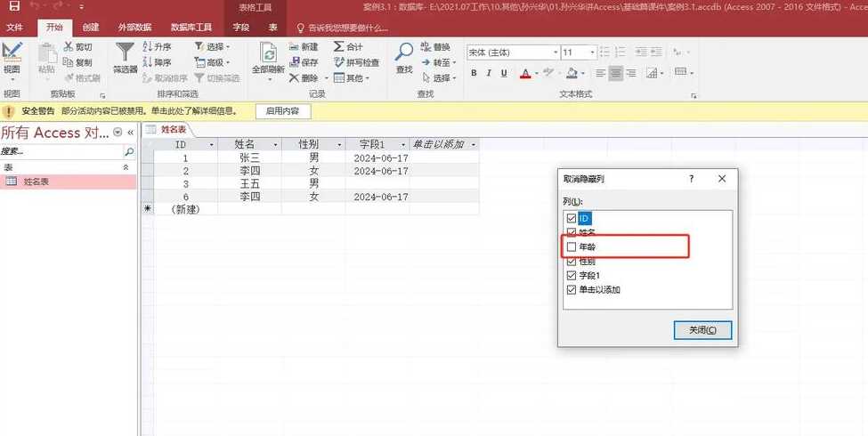The height and width of the screenshot is (436, 868).
Task: Click the (新建) new row cell
Action: pyautogui.click(x=185, y=209)
